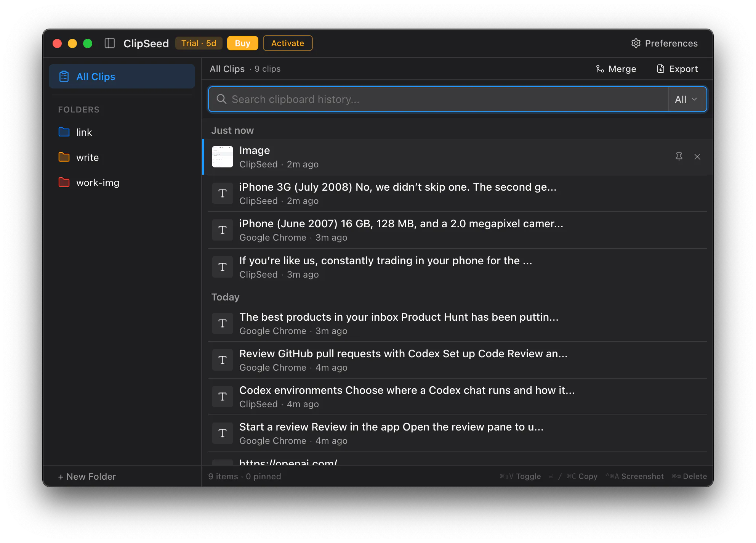Click the blue link folder icon
756x543 pixels.
[x=64, y=132]
